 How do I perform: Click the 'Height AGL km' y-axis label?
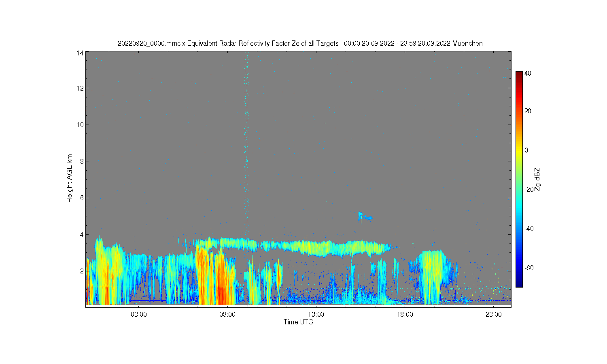[x=70, y=178]
